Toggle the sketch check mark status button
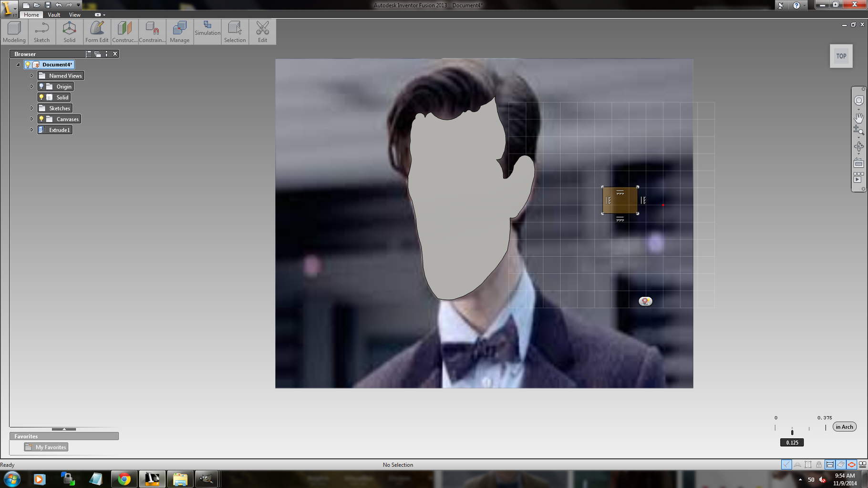The width and height of the screenshot is (868, 488). point(786,464)
